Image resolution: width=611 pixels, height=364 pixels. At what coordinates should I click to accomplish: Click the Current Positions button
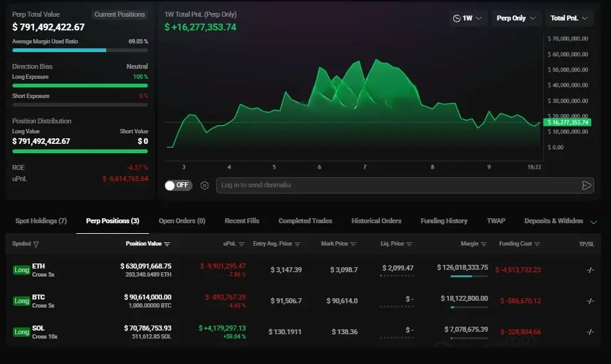coord(120,14)
